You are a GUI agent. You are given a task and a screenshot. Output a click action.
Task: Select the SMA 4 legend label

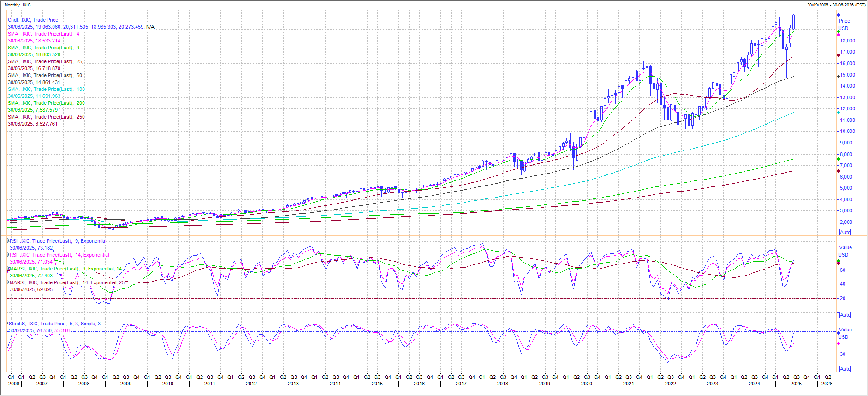43,34
